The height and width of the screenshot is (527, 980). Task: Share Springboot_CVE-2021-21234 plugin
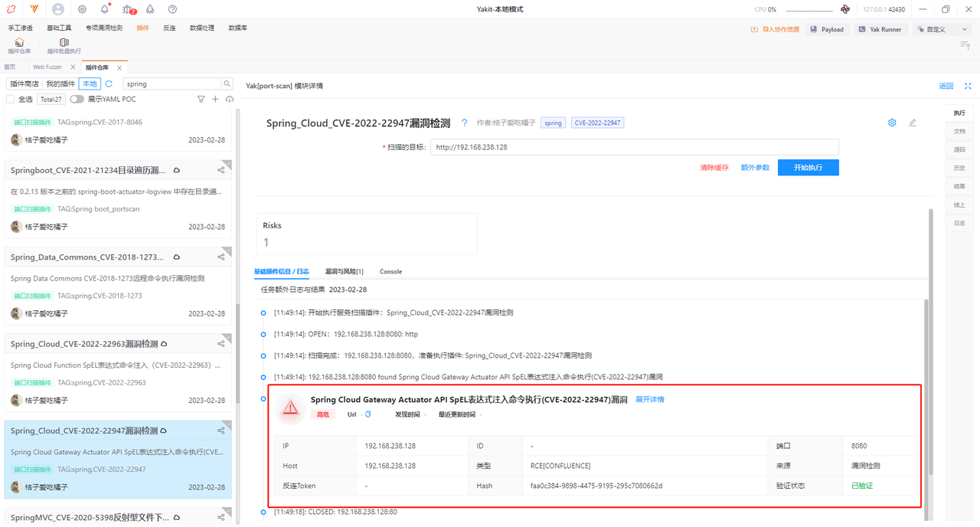221,170
